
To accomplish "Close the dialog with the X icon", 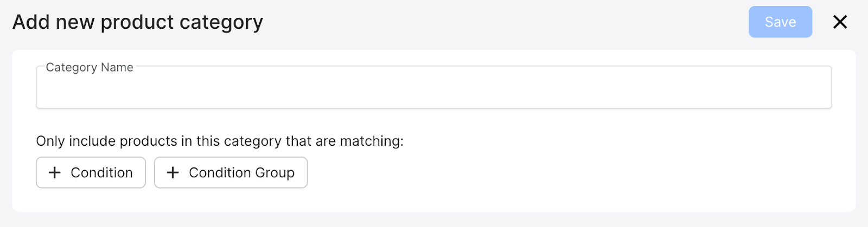I will coord(840,22).
